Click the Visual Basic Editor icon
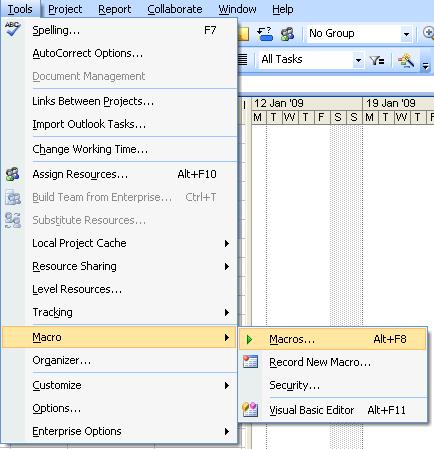The image size is (434, 449). pos(250,410)
